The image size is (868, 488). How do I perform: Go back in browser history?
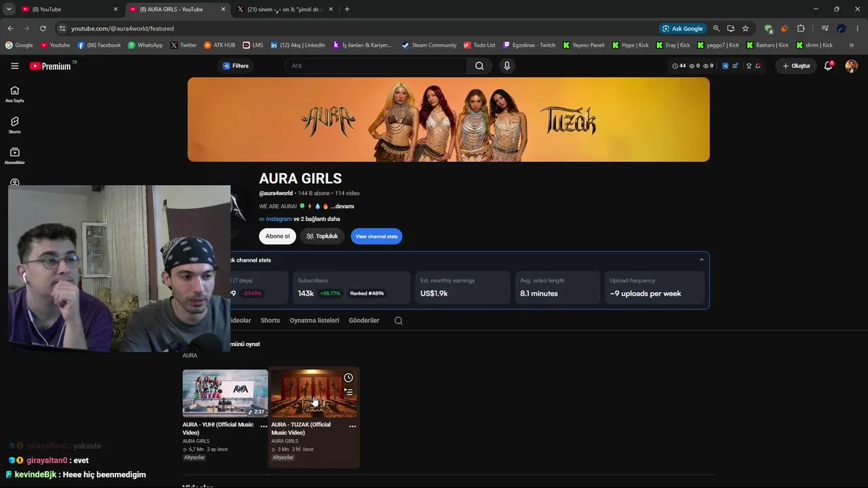coord(10,28)
